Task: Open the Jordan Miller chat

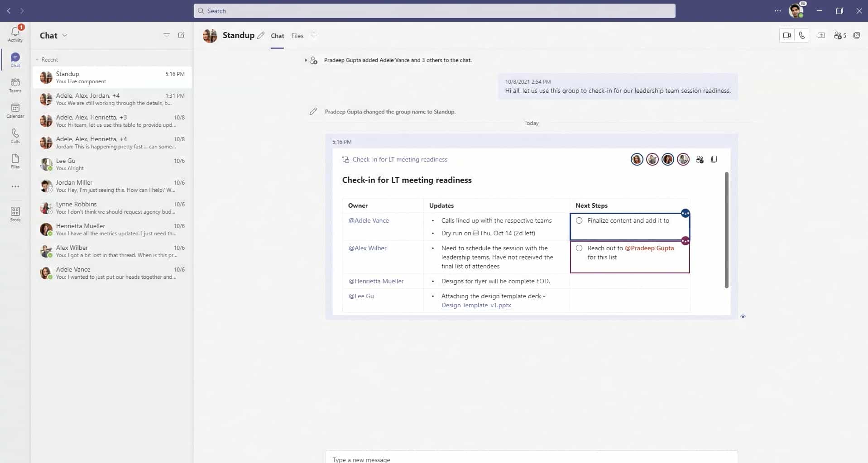Action: [x=112, y=186]
